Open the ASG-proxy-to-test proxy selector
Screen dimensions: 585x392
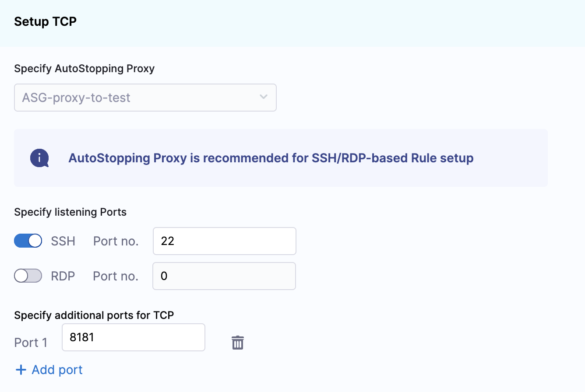pyautogui.click(x=145, y=98)
